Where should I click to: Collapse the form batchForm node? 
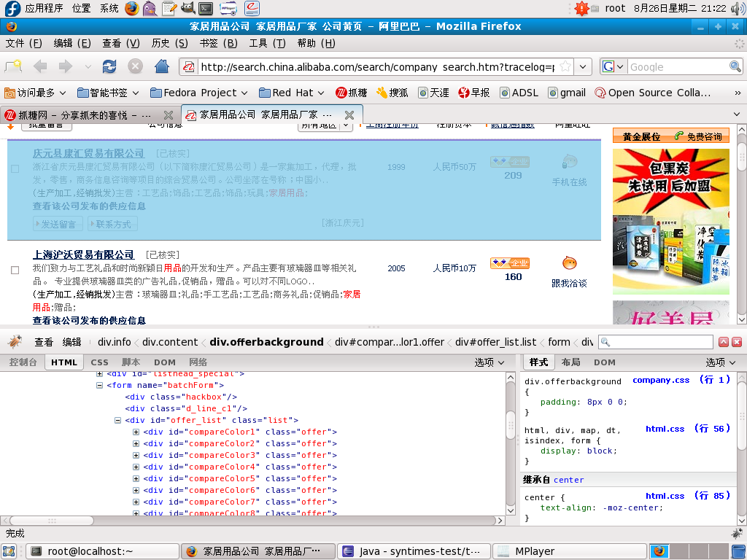(x=99, y=385)
